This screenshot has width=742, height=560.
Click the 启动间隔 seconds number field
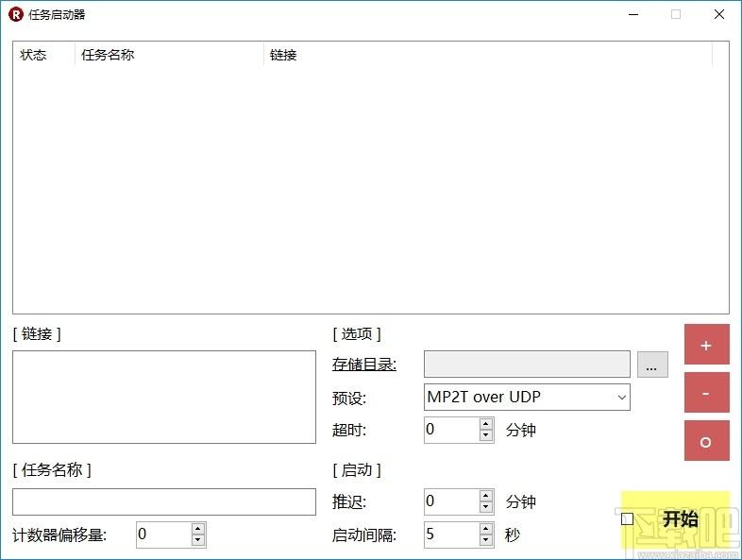452,535
